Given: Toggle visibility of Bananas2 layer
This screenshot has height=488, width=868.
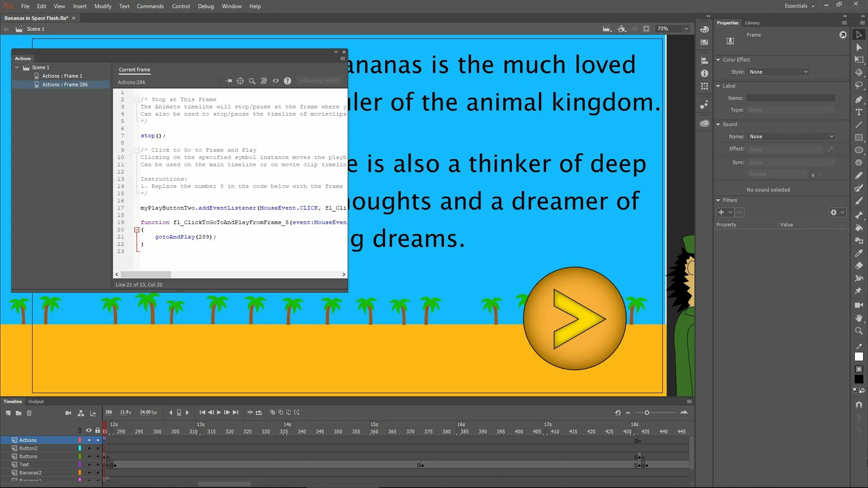Looking at the screenshot, I should 89,473.
